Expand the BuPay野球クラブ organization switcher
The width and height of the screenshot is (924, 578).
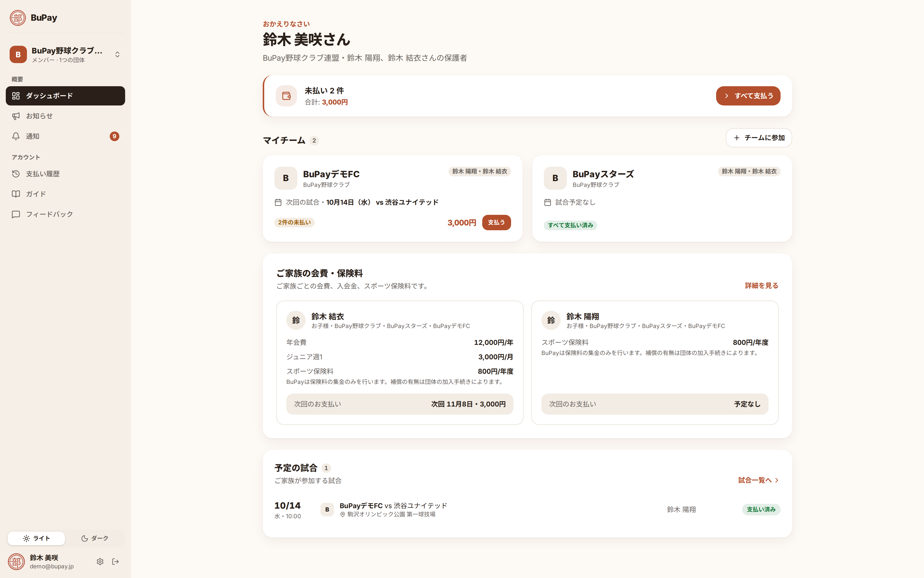click(66, 54)
